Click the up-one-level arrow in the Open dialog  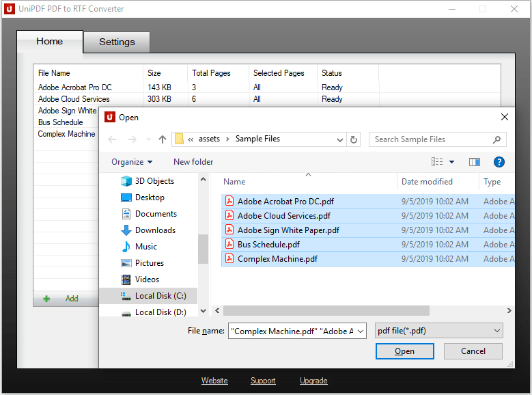click(162, 139)
